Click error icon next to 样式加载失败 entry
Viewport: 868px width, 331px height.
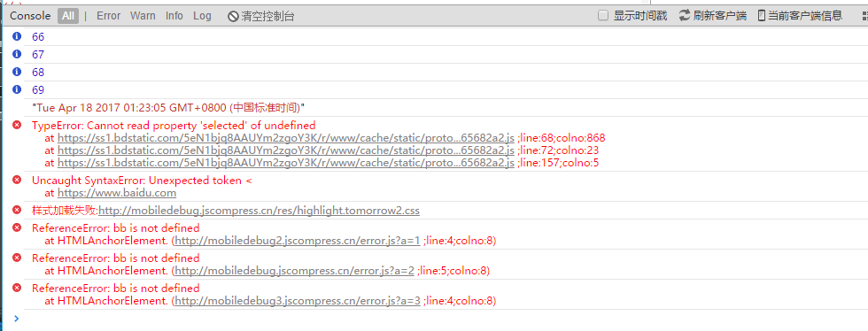[17, 210]
